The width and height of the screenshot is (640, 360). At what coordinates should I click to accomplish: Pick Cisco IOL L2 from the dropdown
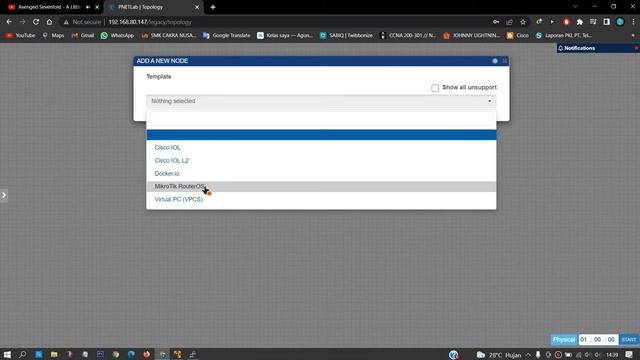321,160
